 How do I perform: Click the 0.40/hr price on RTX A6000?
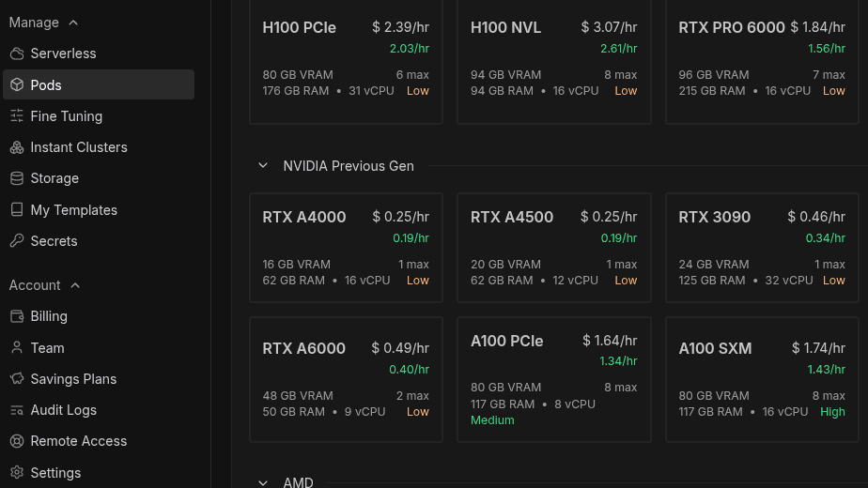pos(409,370)
